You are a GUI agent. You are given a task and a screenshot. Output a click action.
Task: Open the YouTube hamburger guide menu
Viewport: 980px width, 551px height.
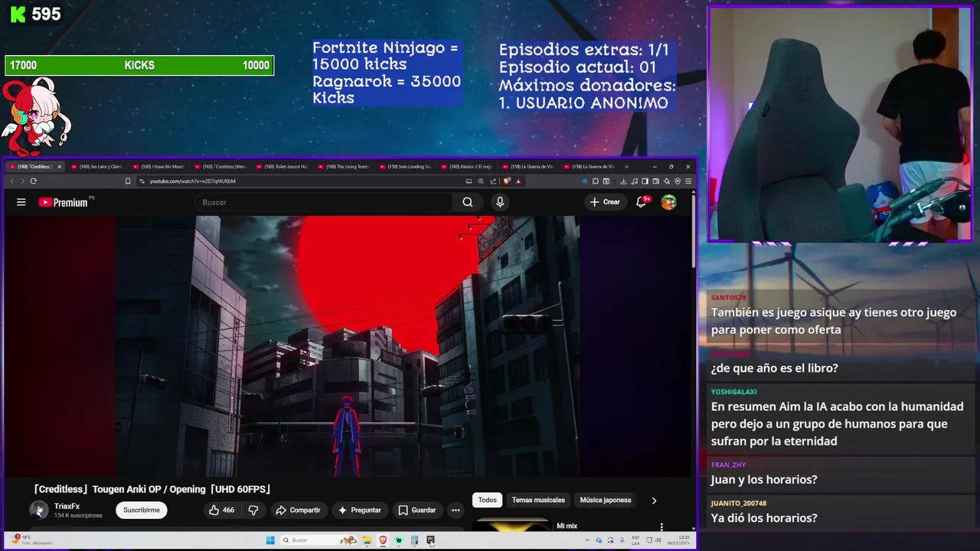[21, 202]
